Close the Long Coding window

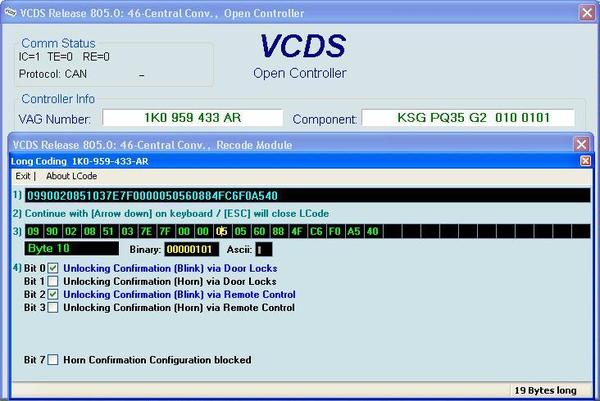click(585, 161)
